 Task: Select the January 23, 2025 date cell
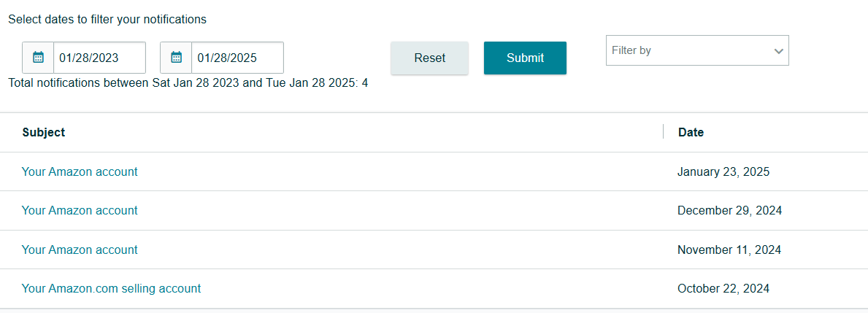pos(723,172)
